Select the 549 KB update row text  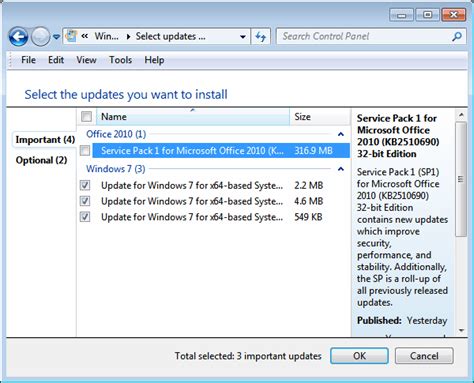click(x=192, y=217)
